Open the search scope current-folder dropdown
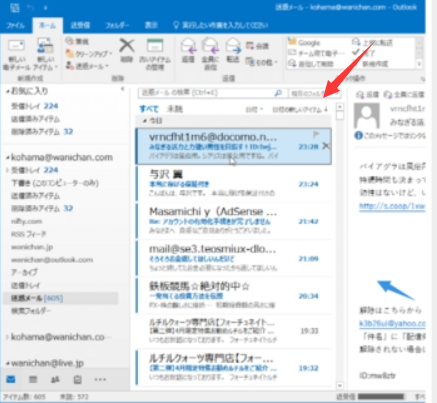 click(x=315, y=94)
